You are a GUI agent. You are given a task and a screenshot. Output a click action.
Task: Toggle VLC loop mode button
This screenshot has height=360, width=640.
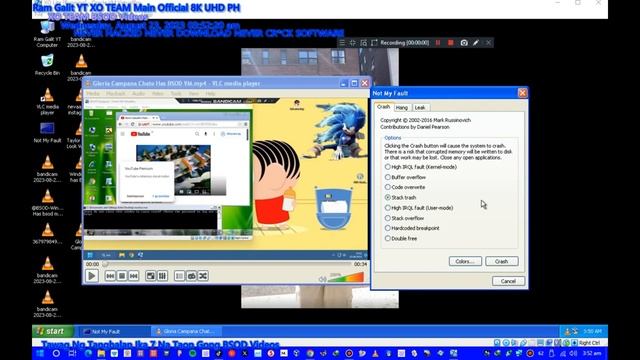point(191,276)
